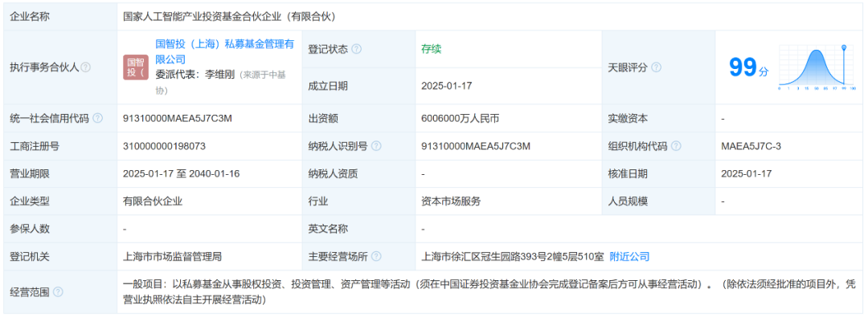Click the 成立日期 label
The image size is (868, 317).
[328, 86]
